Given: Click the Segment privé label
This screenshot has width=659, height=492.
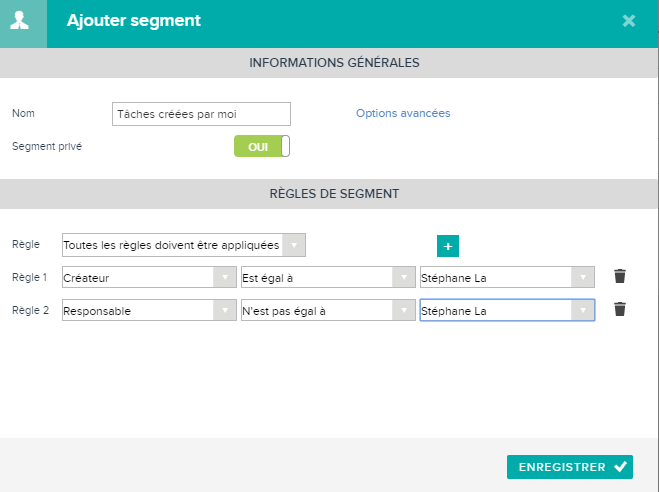Looking at the screenshot, I should pyautogui.click(x=47, y=146).
